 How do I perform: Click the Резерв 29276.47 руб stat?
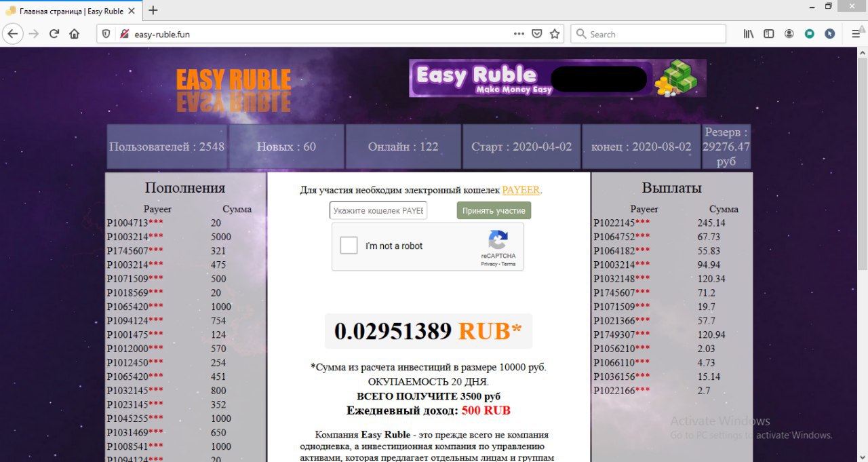click(726, 147)
